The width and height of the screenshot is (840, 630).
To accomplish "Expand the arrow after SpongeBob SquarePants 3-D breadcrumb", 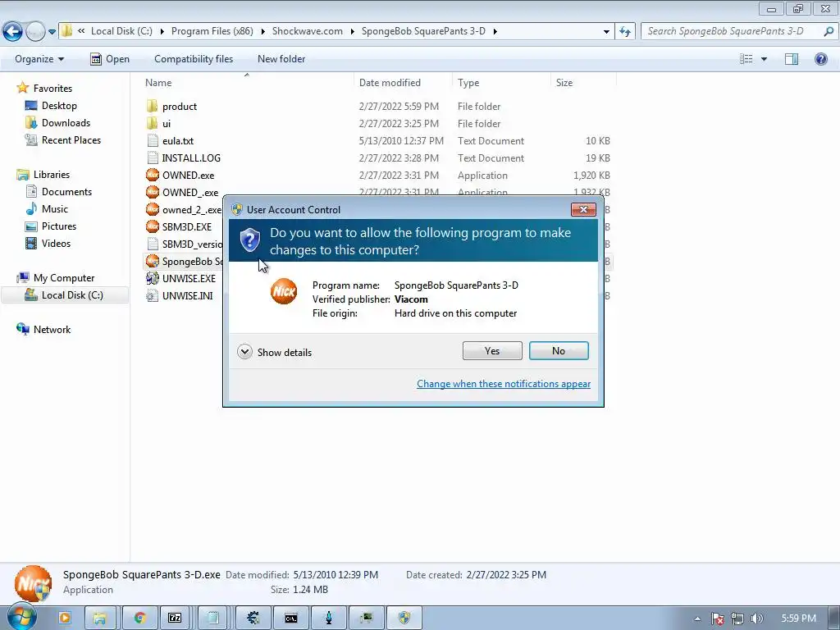I will [495, 31].
